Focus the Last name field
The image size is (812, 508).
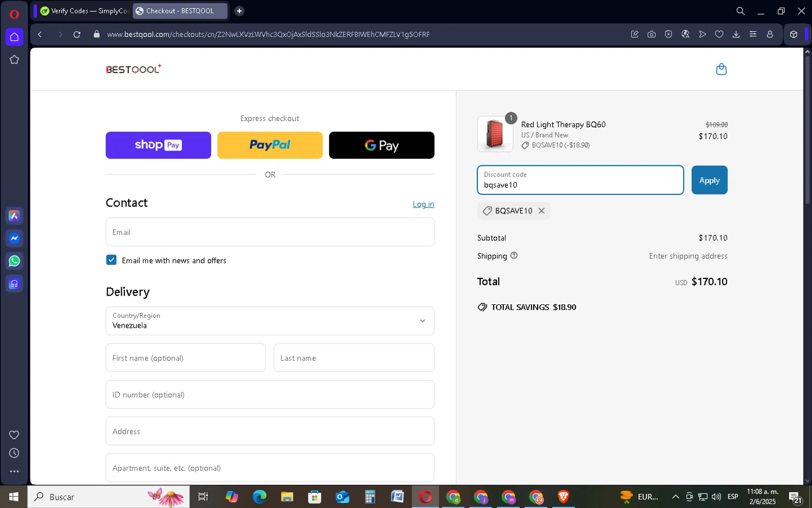[354, 358]
